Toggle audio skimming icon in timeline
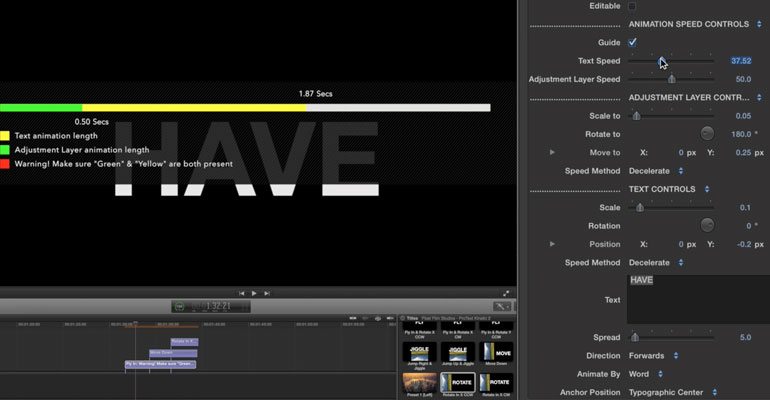The image size is (770, 400). click(365, 318)
